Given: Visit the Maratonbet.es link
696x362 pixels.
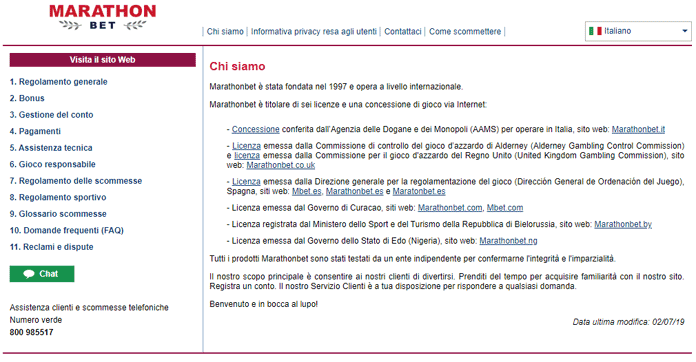Looking at the screenshot, I should coord(419,191).
